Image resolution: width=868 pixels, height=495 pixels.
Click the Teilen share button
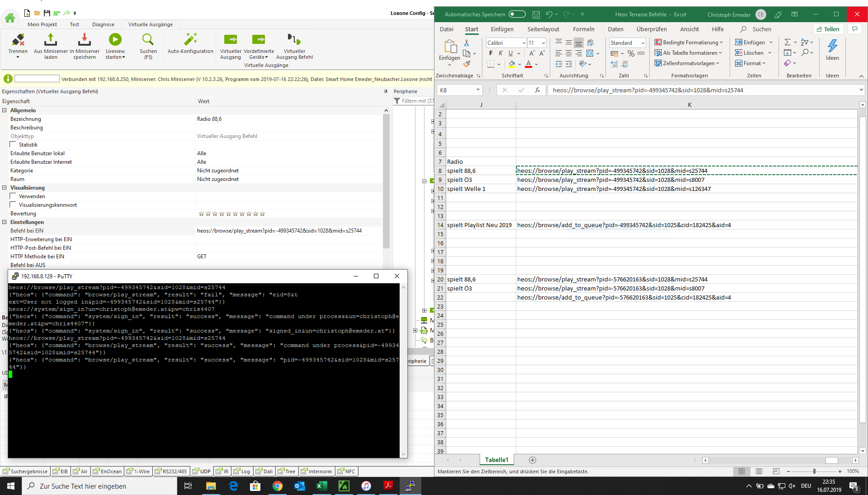pyautogui.click(x=828, y=29)
